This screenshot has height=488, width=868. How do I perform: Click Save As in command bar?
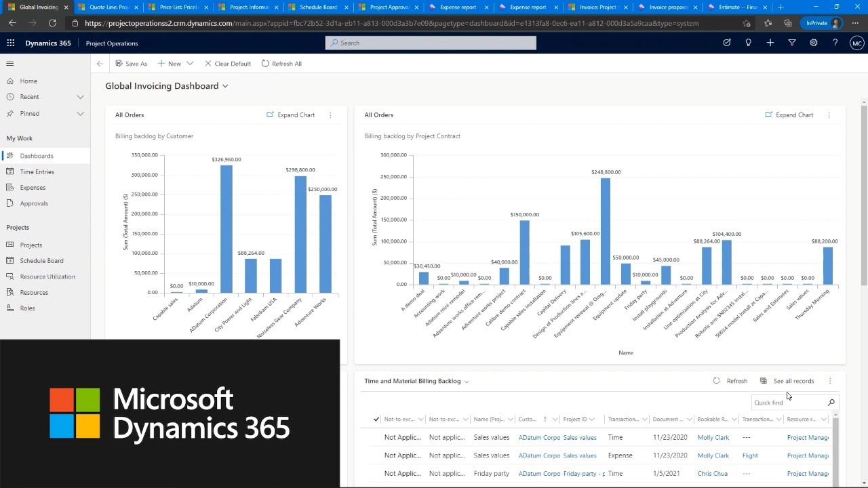point(131,64)
